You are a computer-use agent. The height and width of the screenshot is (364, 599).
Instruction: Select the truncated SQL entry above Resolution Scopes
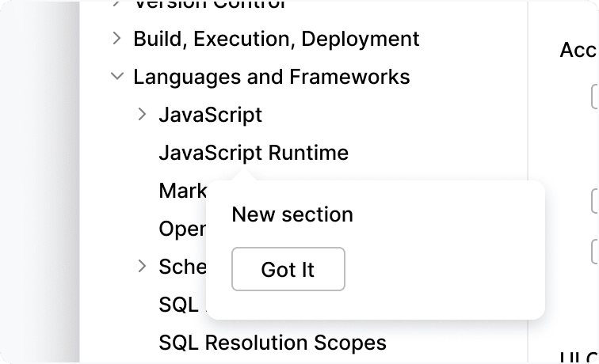point(178,305)
